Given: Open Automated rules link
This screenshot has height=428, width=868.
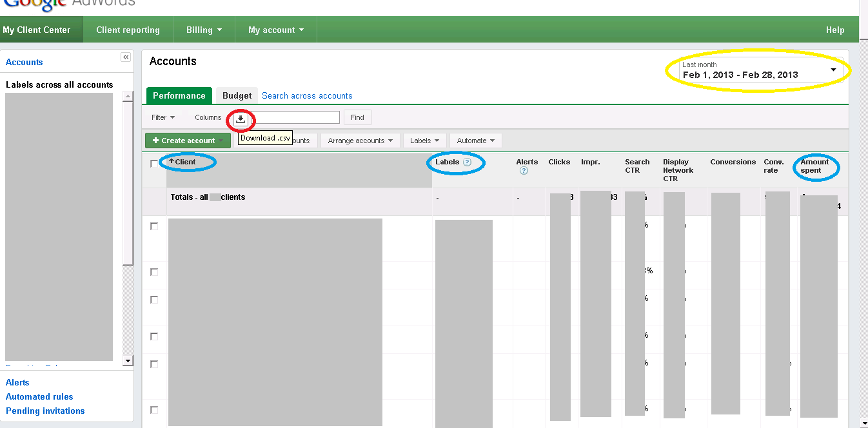Looking at the screenshot, I should pyautogui.click(x=39, y=396).
